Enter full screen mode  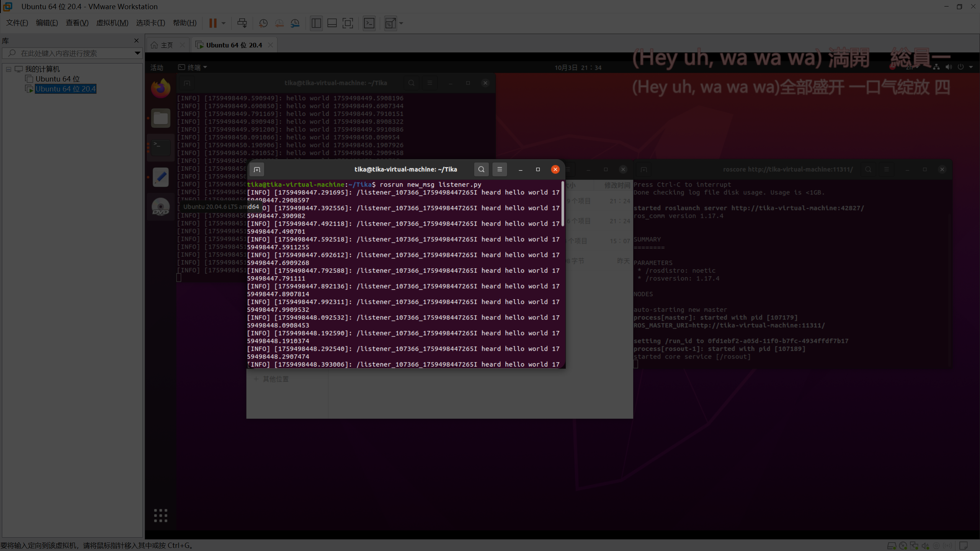(348, 23)
